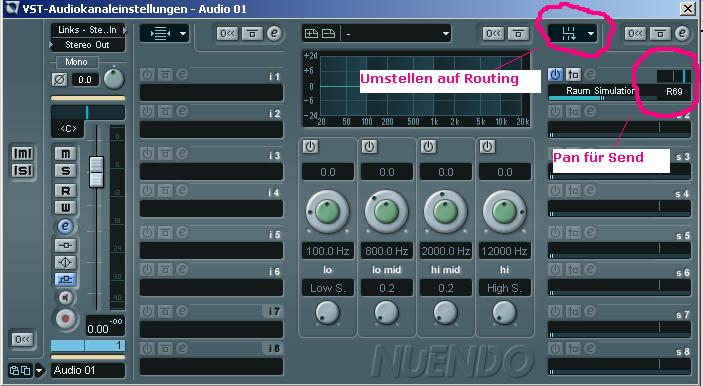Click the remove EQ preset icon

pos(328,34)
